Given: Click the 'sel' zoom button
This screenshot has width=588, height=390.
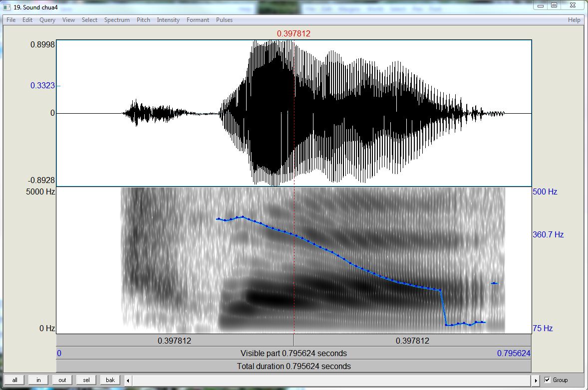Looking at the screenshot, I should point(86,380).
